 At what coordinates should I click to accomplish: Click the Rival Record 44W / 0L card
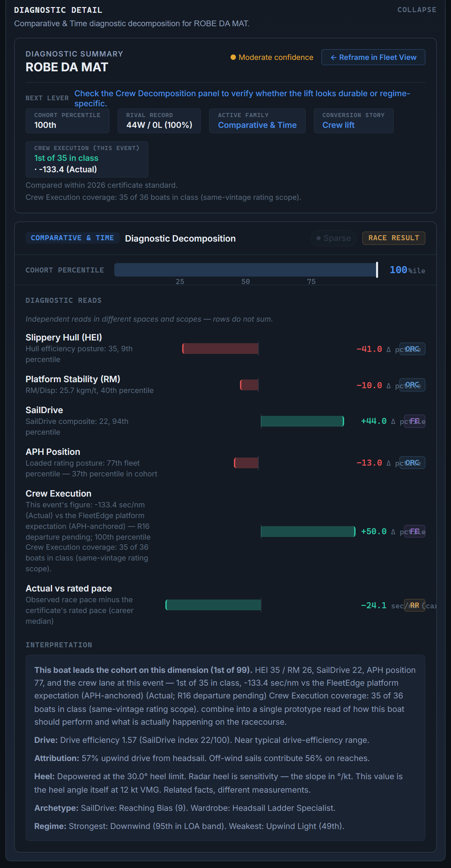[x=159, y=121]
